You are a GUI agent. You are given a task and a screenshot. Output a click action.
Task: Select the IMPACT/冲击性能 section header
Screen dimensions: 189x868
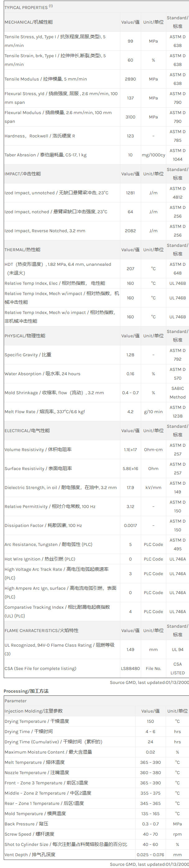coord(23,174)
